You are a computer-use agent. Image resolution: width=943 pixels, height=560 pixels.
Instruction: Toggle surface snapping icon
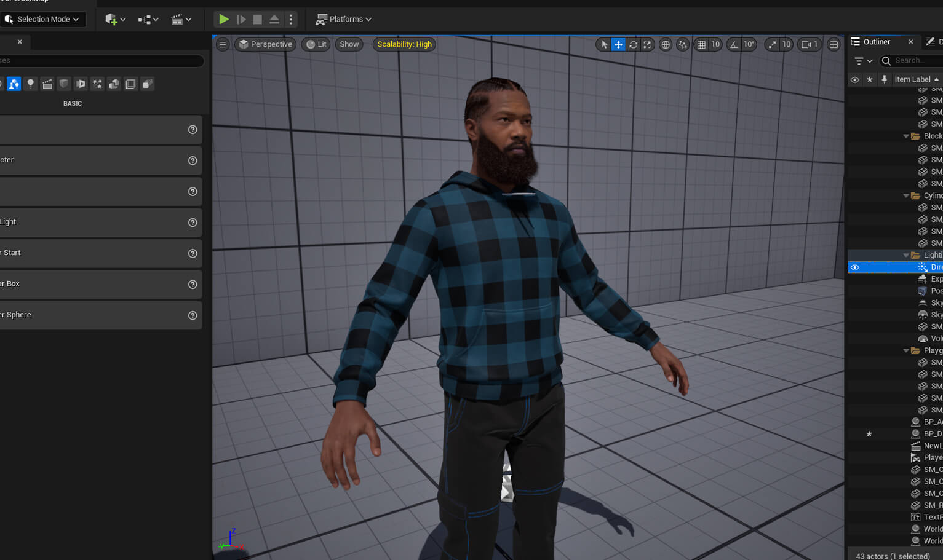683,44
